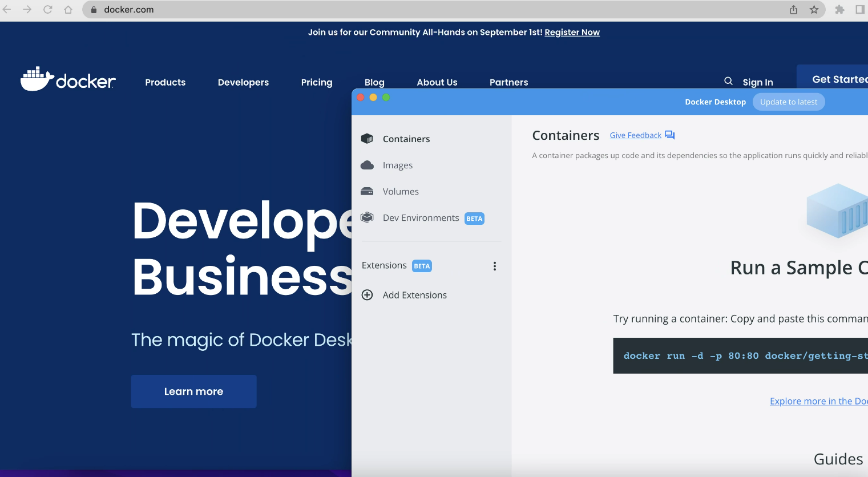Screen dimensions: 868x477
Task: Click the share page icon
Action: (793, 10)
